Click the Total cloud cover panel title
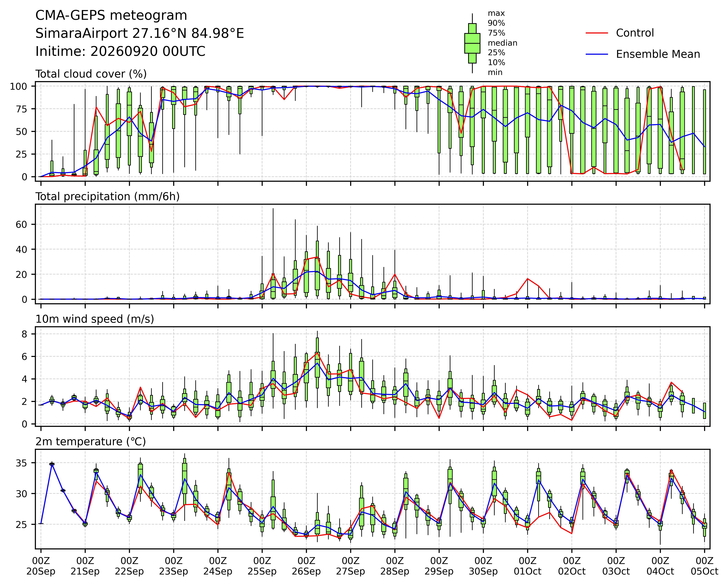The height and width of the screenshot is (586, 728). pyautogui.click(x=91, y=74)
